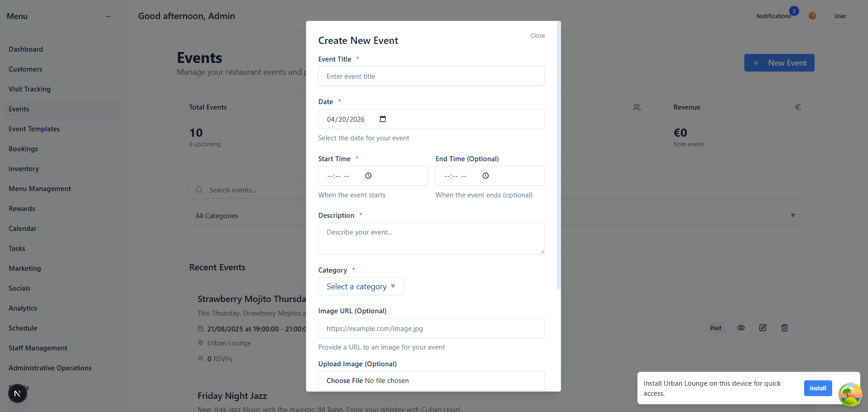Click the Date field 04/20/2026
The width and height of the screenshot is (868, 412).
(431, 119)
